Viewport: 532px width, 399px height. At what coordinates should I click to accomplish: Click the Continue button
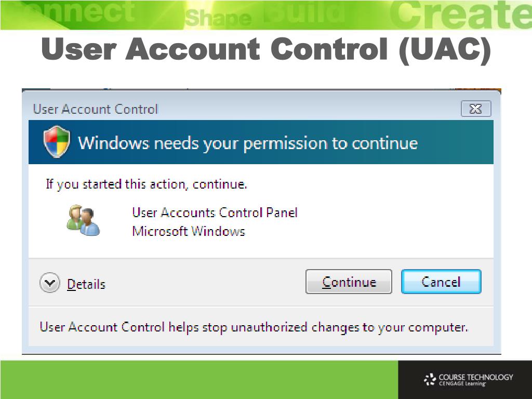(x=349, y=282)
